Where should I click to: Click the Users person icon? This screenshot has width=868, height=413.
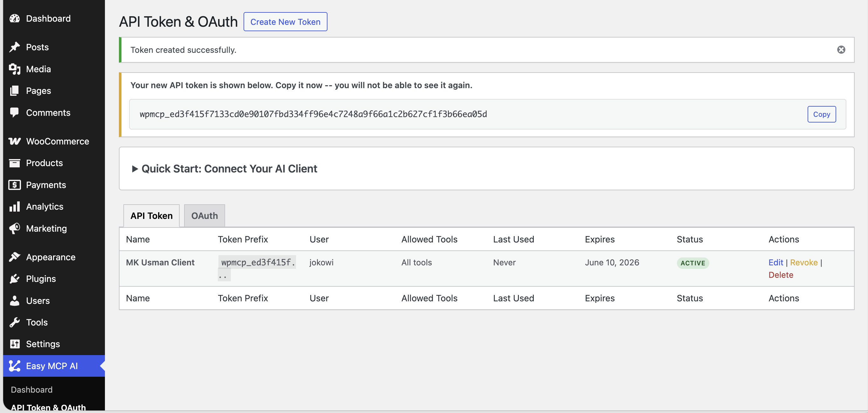15,301
